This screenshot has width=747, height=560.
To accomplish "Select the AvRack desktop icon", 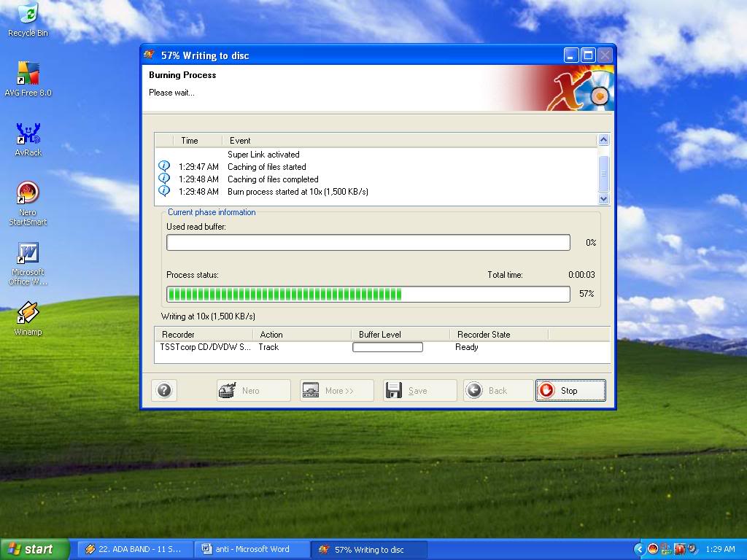I will tap(28, 139).
